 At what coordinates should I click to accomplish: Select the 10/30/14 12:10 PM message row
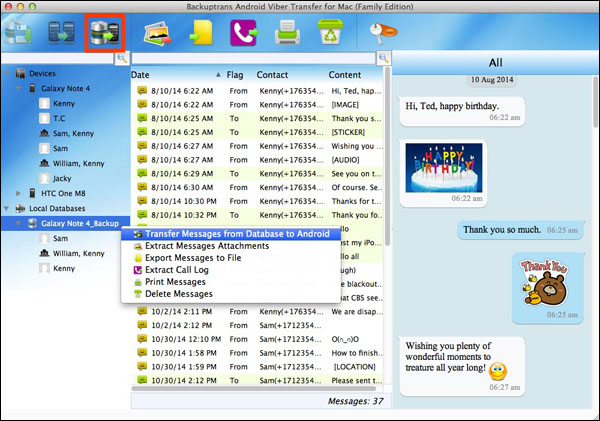(257, 339)
